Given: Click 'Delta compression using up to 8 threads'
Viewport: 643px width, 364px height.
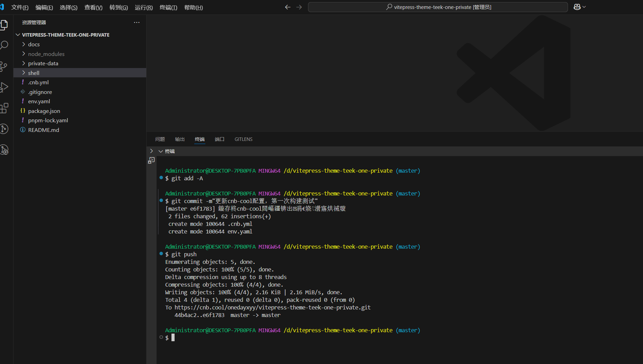Looking at the screenshot, I should (x=226, y=277).
